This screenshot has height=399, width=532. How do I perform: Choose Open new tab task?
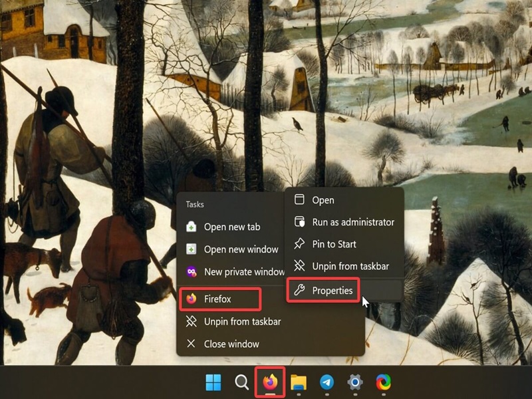(231, 227)
